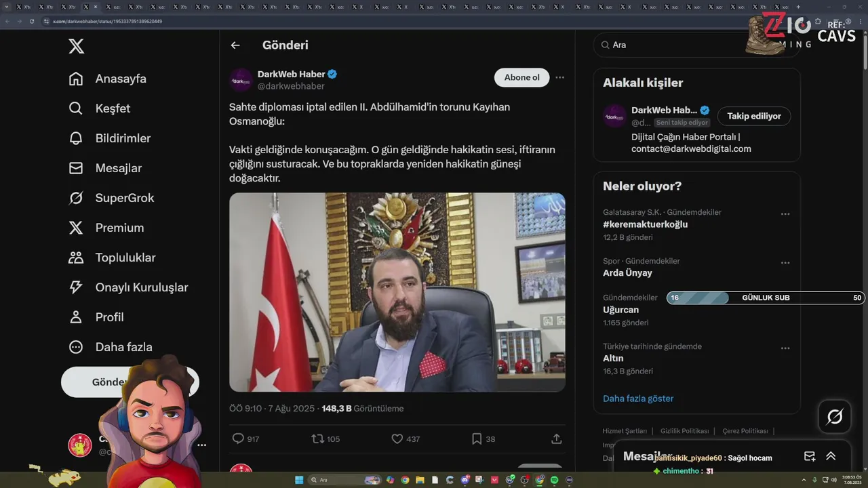Image resolution: width=868 pixels, height=488 pixels.
Task: Click Daha fazla göster link
Action: pos(638,399)
